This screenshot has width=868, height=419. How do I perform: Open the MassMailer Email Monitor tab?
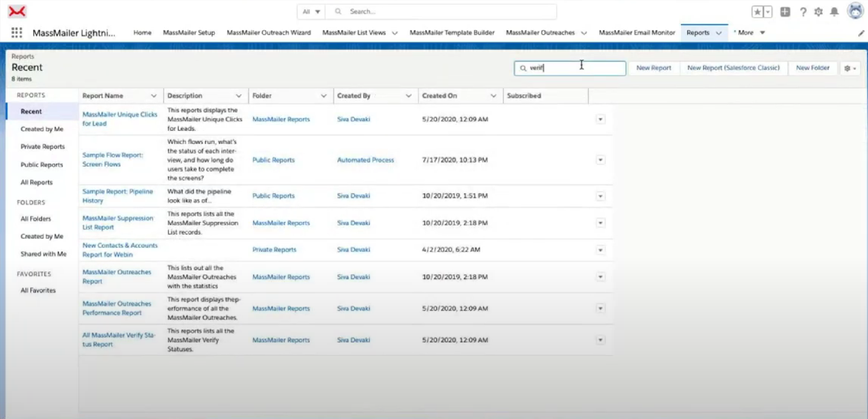pyautogui.click(x=637, y=33)
